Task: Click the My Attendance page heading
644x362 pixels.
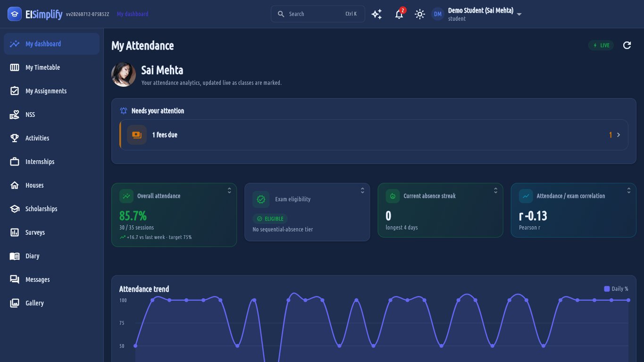Action: pyautogui.click(x=142, y=46)
